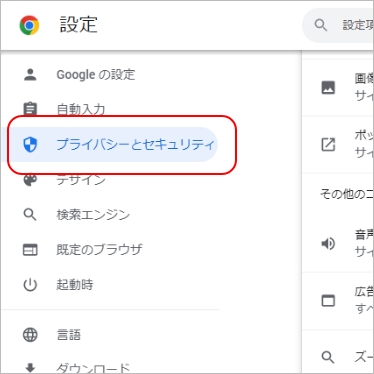Open the image site-settings row
Viewport: 374px width, 374px height.
(x=337, y=88)
